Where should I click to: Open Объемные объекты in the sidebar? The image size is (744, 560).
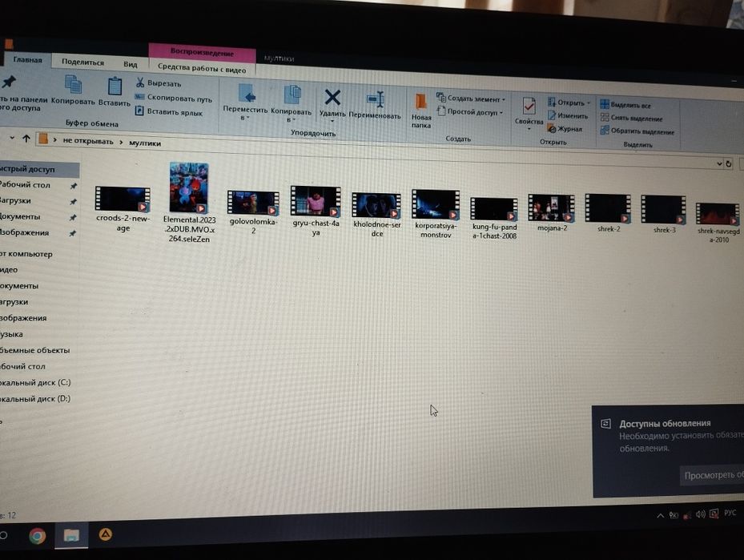pos(35,350)
